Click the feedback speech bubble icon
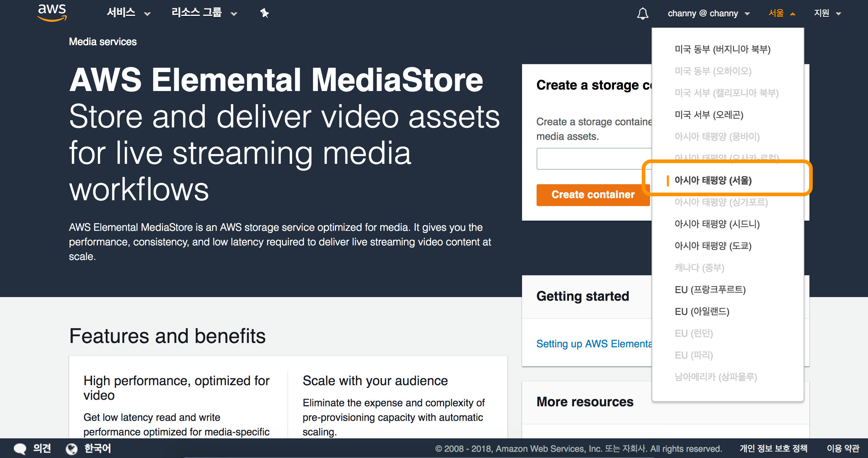The image size is (868, 458). pyautogui.click(x=20, y=449)
